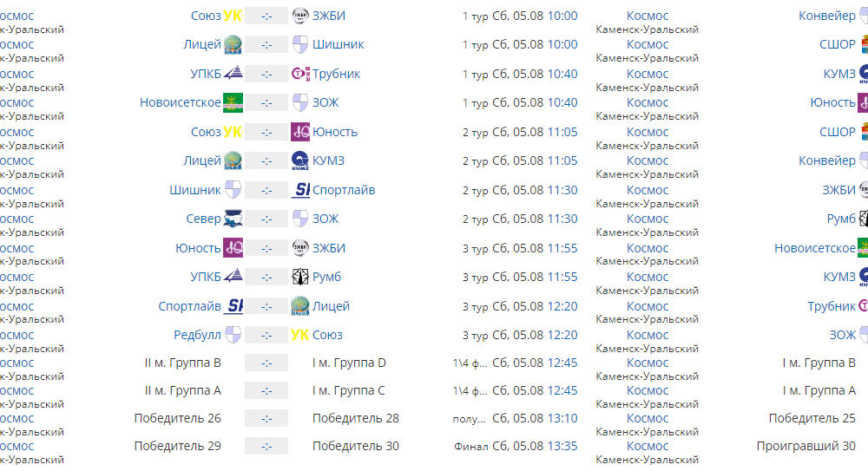Click Финал stage label
The width and height of the screenshot is (868, 471).
[x=471, y=447]
